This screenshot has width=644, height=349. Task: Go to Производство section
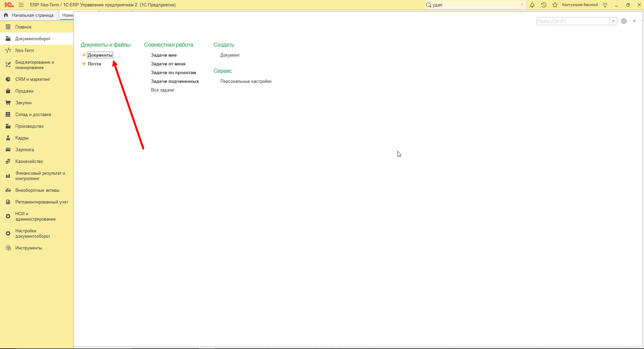click(x=37, y=126)
